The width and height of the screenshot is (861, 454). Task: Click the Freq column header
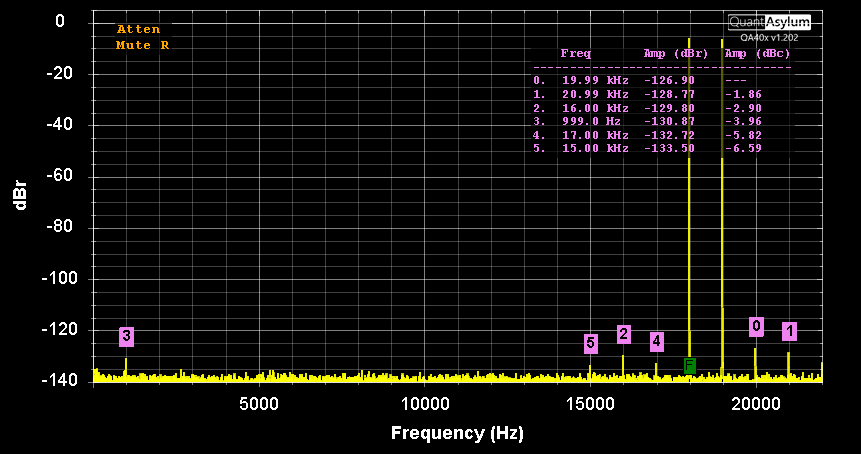(575, 54)
